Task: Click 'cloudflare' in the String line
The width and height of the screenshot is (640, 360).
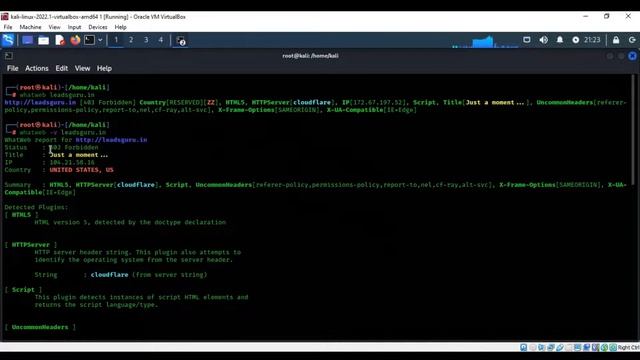Action: [x=109, y=275]
